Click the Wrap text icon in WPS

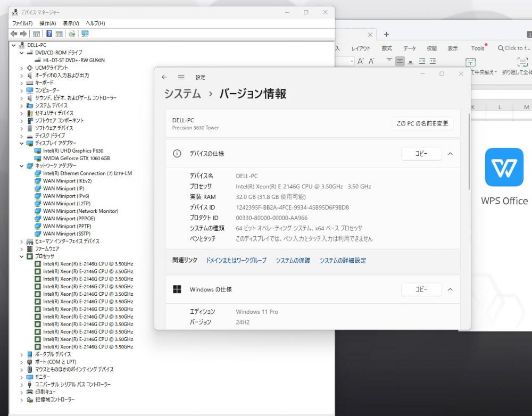tap(522, 62)
